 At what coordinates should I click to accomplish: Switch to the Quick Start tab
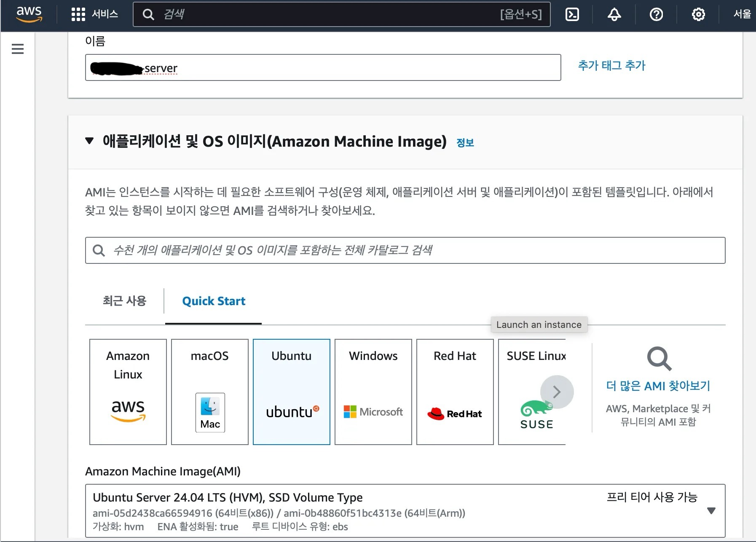pos(214,301)
